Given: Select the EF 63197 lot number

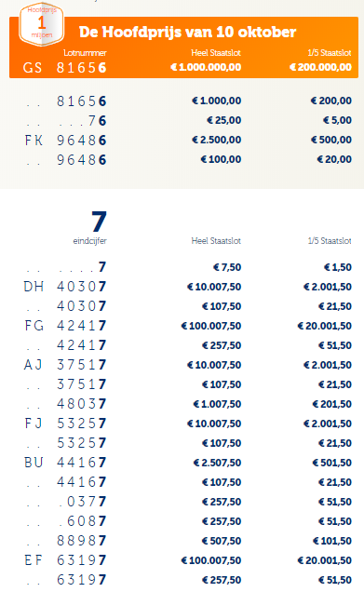Looking at the screenshot, I should pyautogui.click(x=65, y=560).
